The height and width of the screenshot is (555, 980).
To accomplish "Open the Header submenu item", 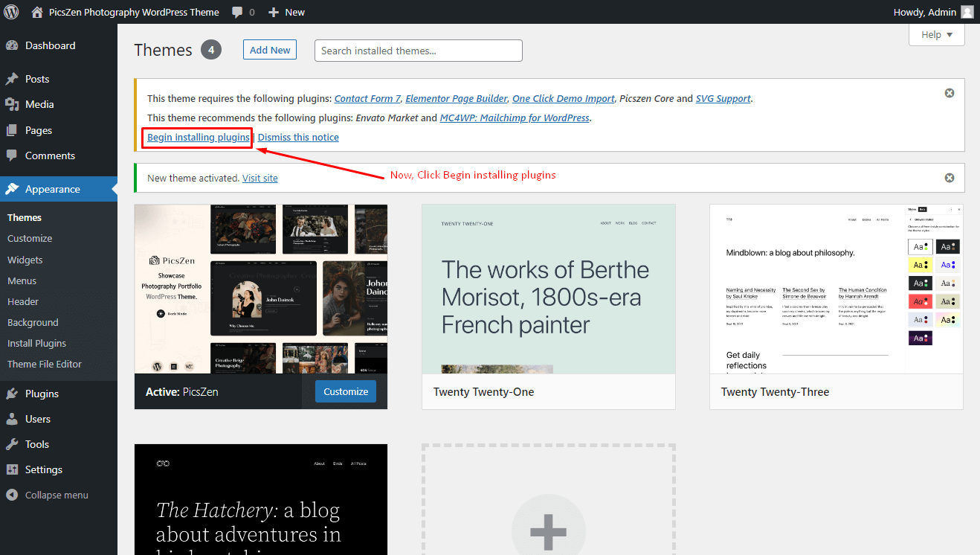I will point(23,301).
